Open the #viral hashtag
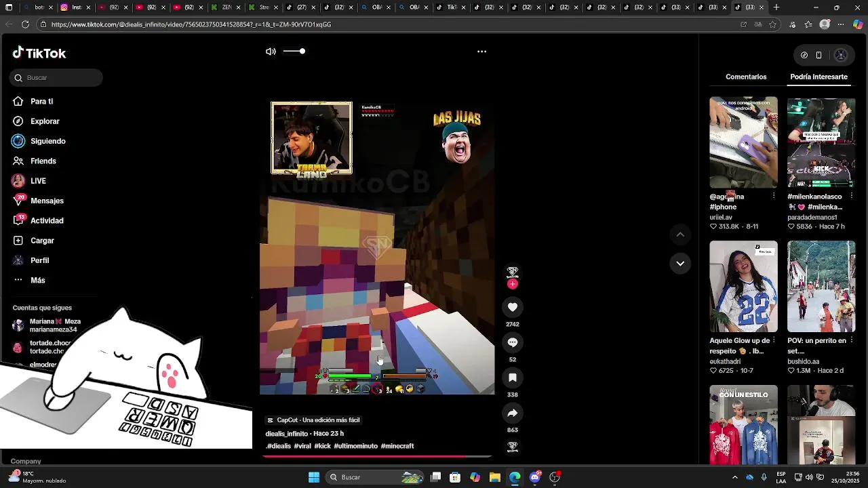868x488 pixels. point(302,446)
